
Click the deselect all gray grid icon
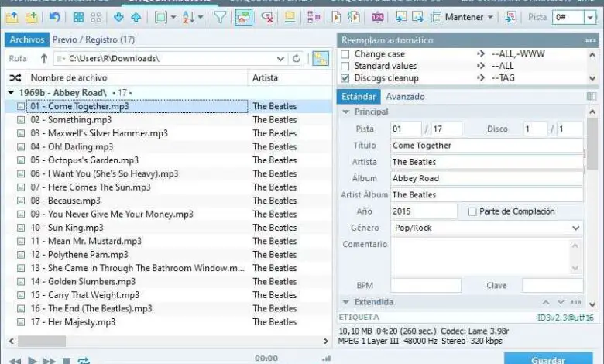(x=95, y=17)
